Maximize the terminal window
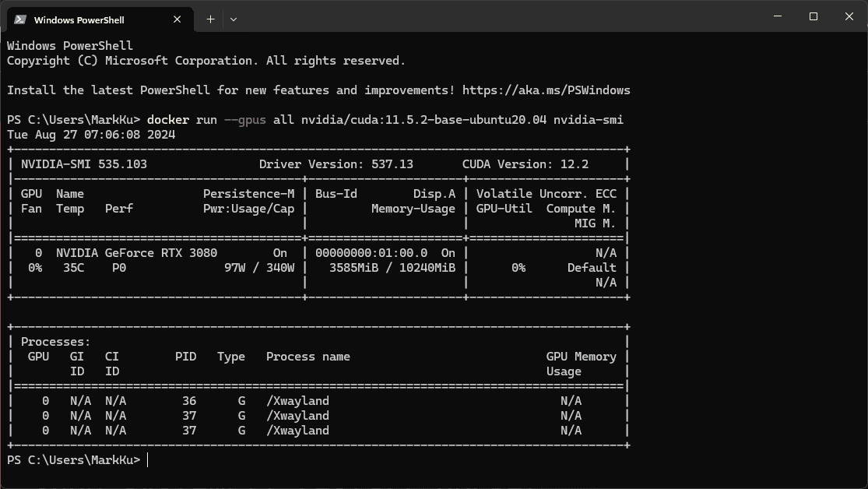This screenshot has width=868, height=489. [x=814, y=16]
